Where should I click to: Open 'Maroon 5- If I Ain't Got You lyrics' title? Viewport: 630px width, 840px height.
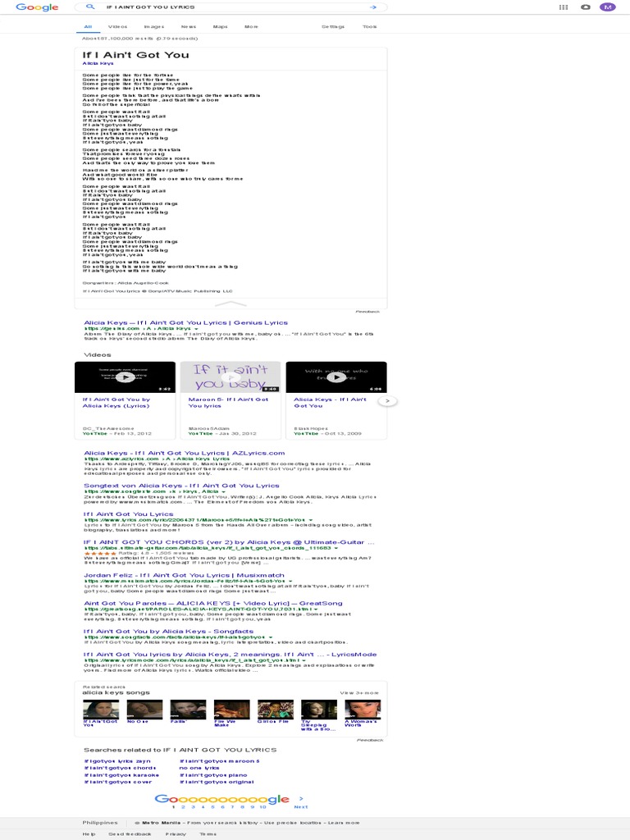[x=228, y=402]
